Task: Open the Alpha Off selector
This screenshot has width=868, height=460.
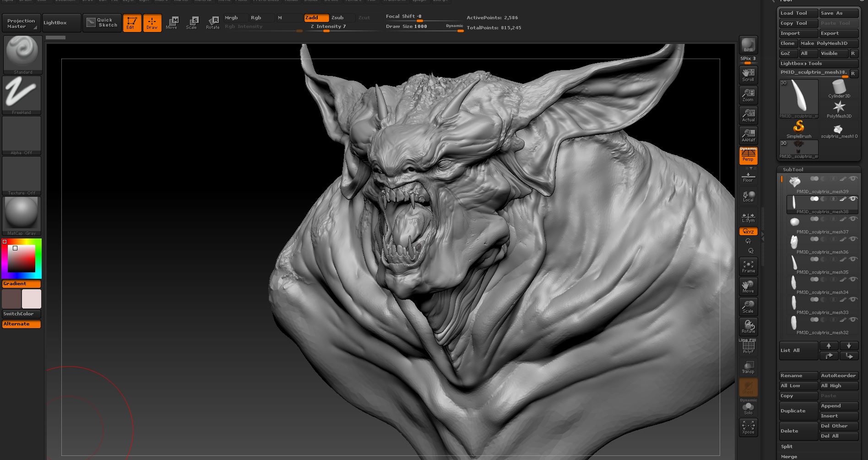Action: pos(22,135)
